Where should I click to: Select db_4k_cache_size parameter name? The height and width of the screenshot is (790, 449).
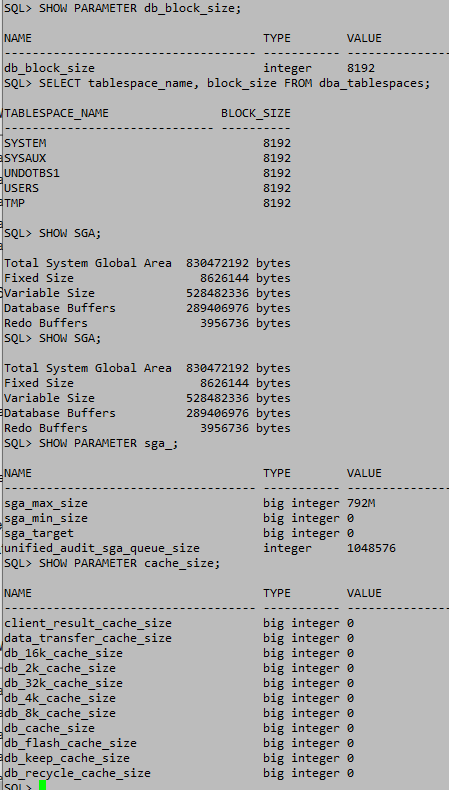tap(60, 698)
